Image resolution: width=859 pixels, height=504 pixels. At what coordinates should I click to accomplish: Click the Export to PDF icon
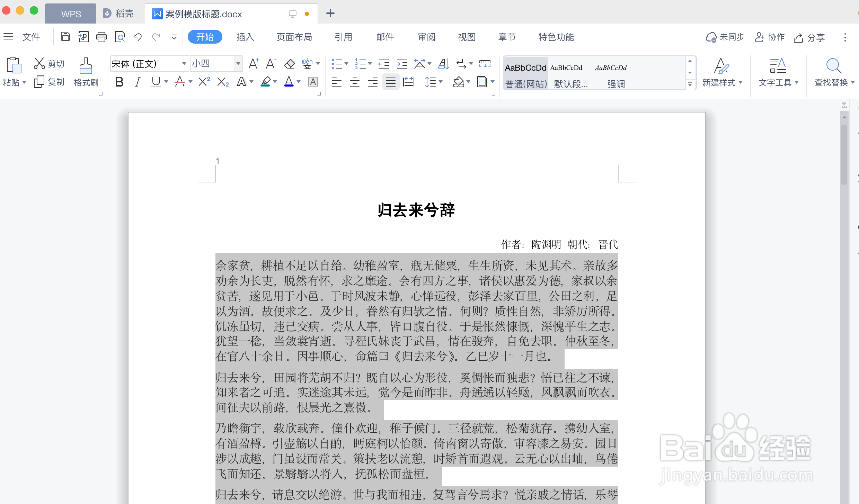[83, 37]
